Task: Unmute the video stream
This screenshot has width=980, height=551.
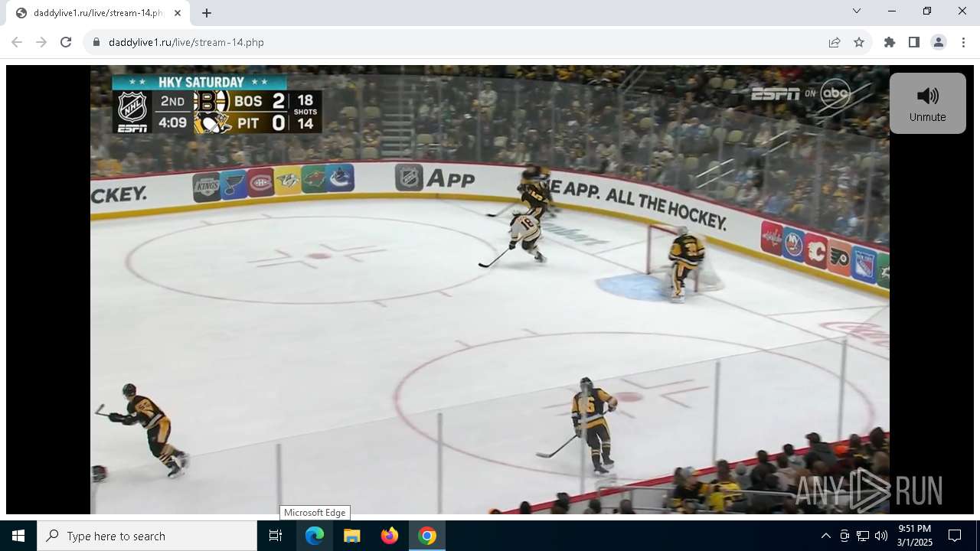Action: pos(927,103)
